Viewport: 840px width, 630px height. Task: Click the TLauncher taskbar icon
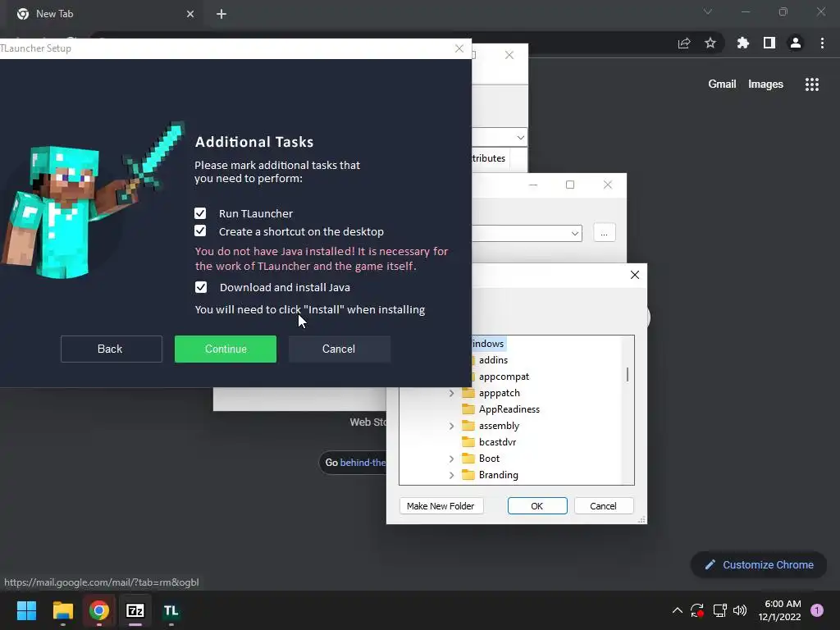click(x=171, y=610)
